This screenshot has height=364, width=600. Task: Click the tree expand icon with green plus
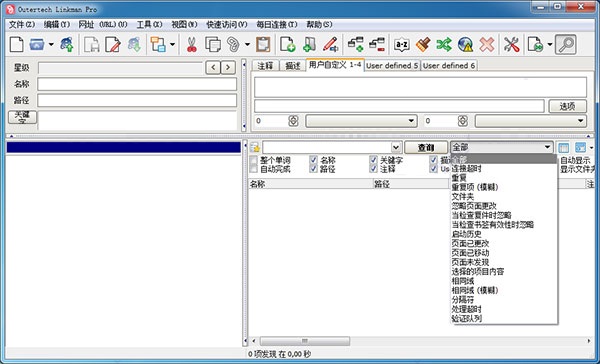click(355, 44)
